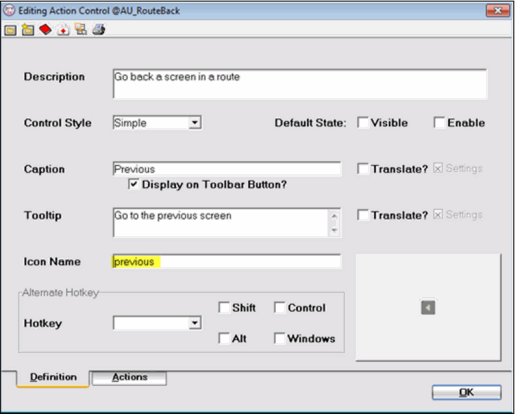Viewport: 515px width, 414px height.
Task: Click the handheld device toolbar icon
Action: tap(99, 30)
